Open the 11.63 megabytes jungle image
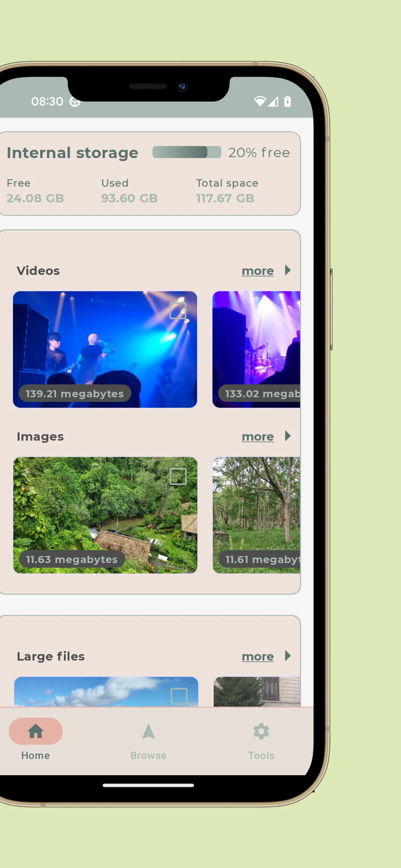Viewport: 401px width, 868px height. click(105, 515)
